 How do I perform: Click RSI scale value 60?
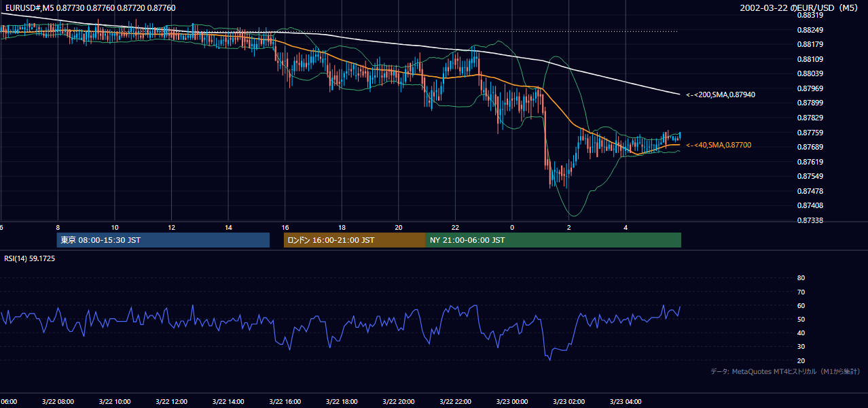coord(801,305)
